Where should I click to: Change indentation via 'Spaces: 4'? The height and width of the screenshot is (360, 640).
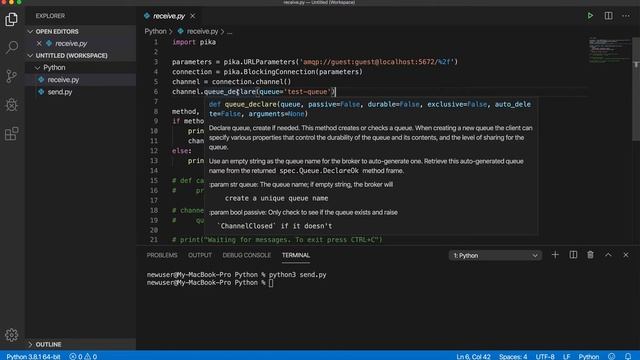tap(513, 356)
